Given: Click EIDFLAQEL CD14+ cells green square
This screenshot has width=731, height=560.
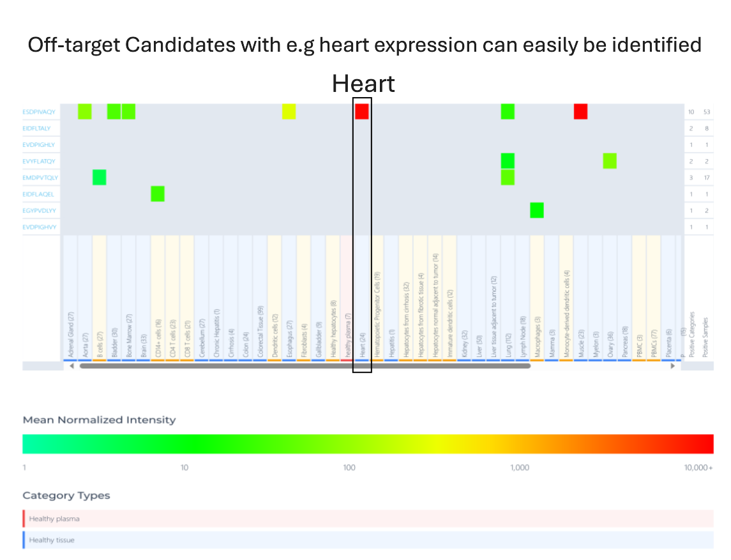Looking at the screenshot, I should [x=158, y=193].
